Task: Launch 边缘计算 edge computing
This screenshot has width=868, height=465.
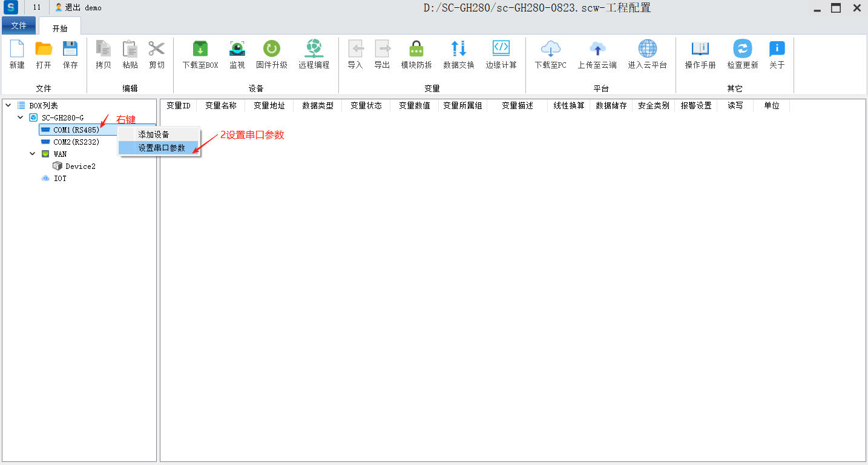Action: point(501,49)
